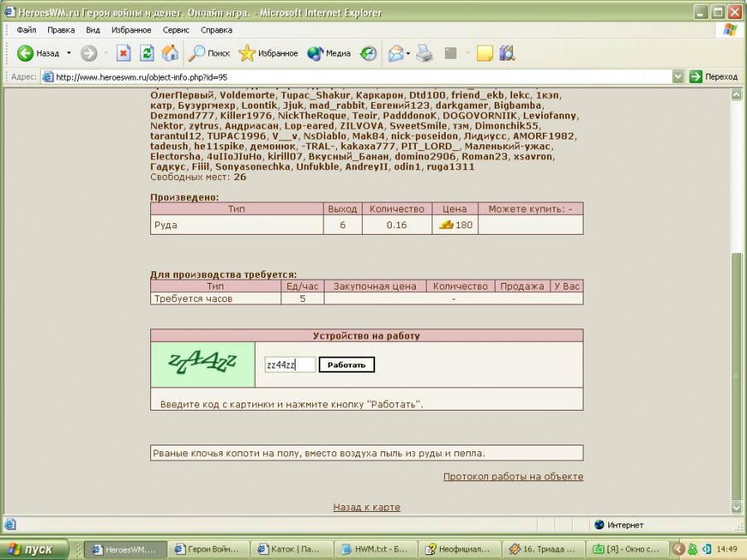This screenshot has height=560, width=747.
Task: Open the Mail button dropdown arrow
Action: click(408, 53)
